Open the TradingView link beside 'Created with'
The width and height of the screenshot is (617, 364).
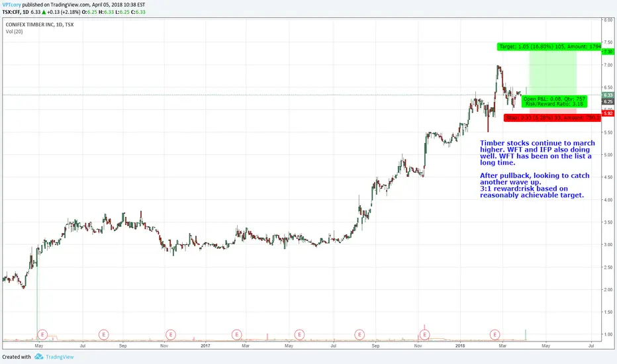pos(60,357)
